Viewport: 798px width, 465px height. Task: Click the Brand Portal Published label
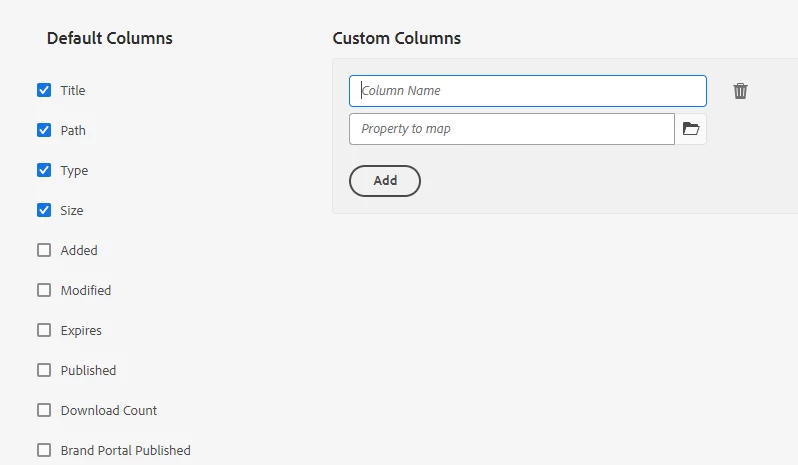pyautogui.click(x=125, y=451)
